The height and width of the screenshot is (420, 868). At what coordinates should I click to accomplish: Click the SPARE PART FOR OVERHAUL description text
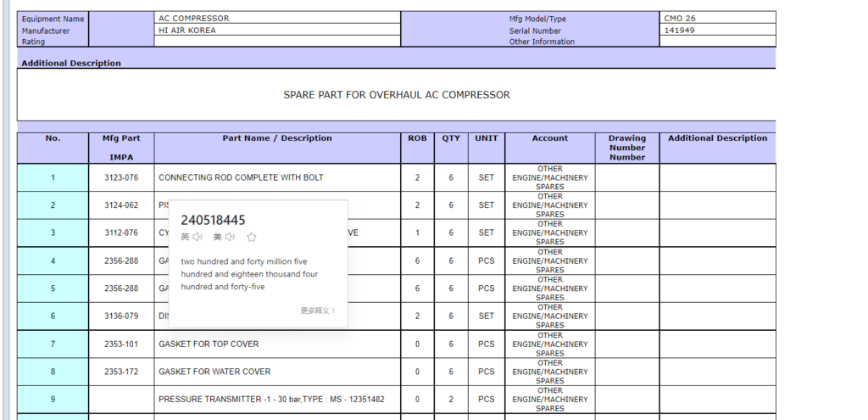pos(396,95)
